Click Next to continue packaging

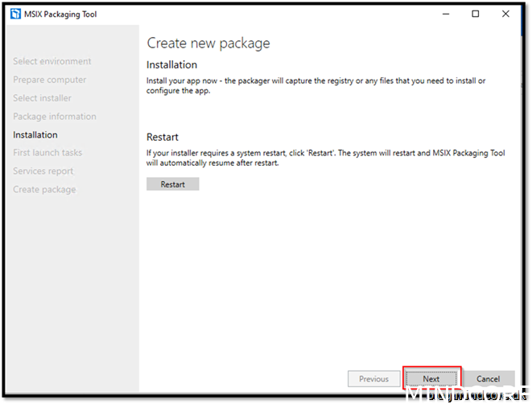coord(431,378)
